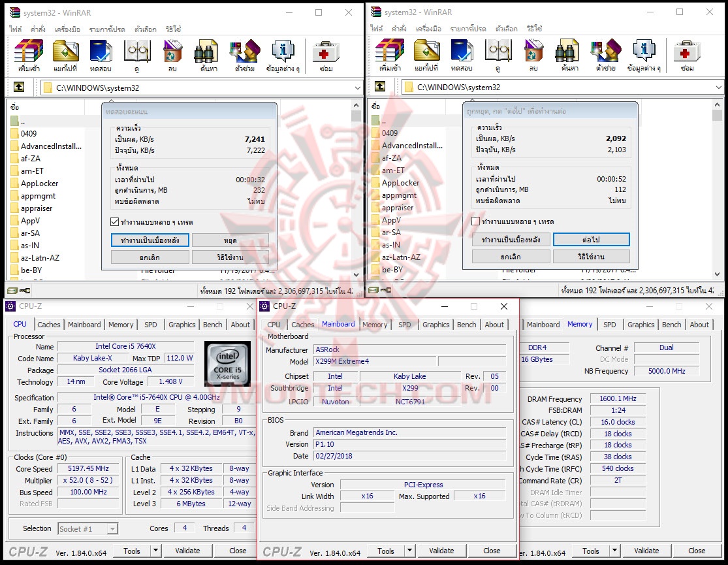728x565 pixels.
Task: Click Name column header in left WinRAR
Action: pos(45,107)
